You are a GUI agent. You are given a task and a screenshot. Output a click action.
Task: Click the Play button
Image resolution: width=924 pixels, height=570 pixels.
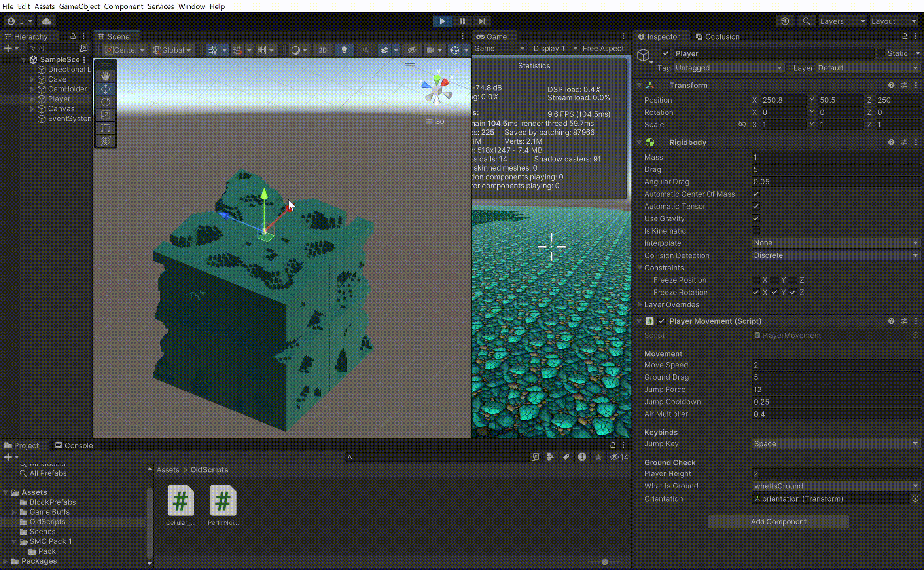(442, 21)
